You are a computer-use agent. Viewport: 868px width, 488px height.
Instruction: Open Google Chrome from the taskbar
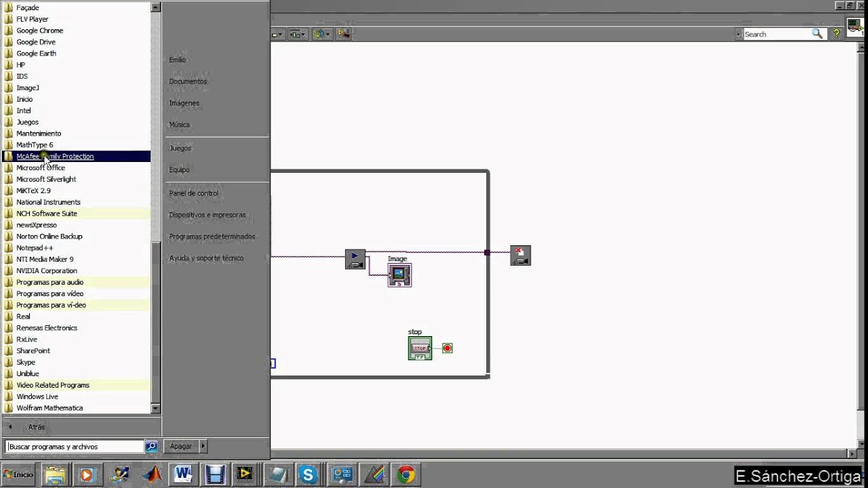(x=406, y=474)
